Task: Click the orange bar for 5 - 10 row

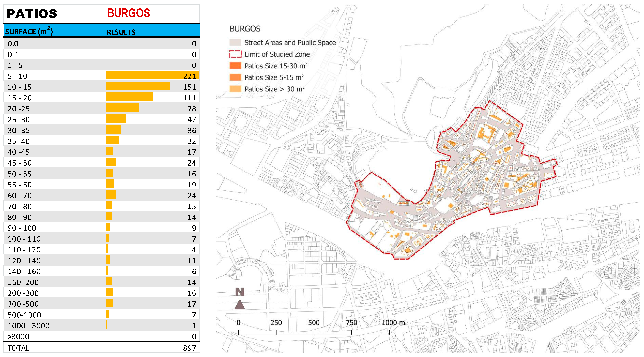Action: (x=152, y=75)
